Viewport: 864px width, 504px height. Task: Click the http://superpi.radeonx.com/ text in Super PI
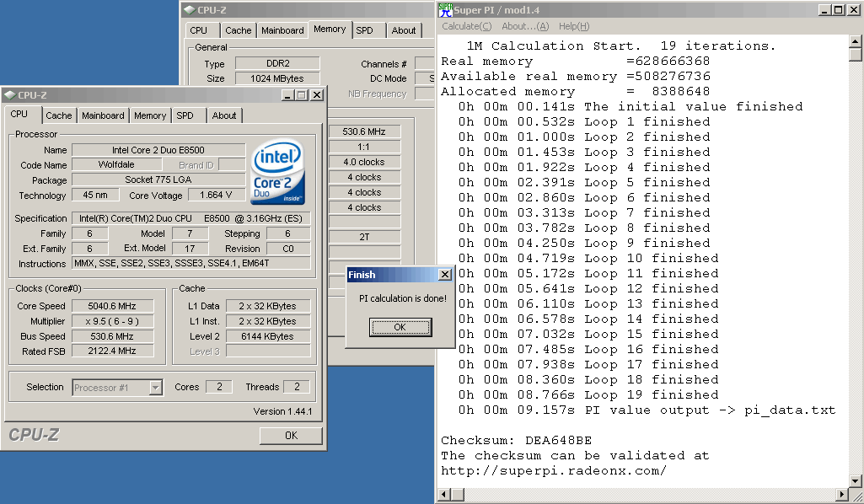click(x=554, y=471)
